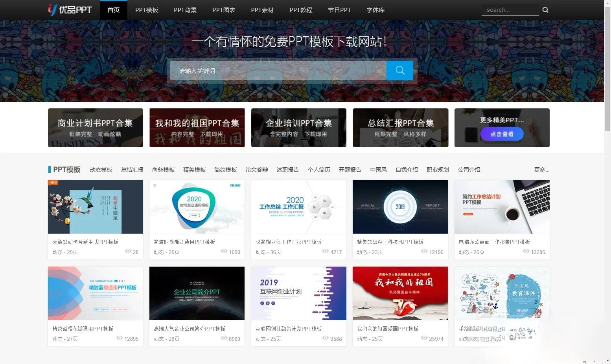This screenshot has height=364, width=611.
Task: Click the 点击查看 button on 更多精美PPT banner
Action: (502, 134)
